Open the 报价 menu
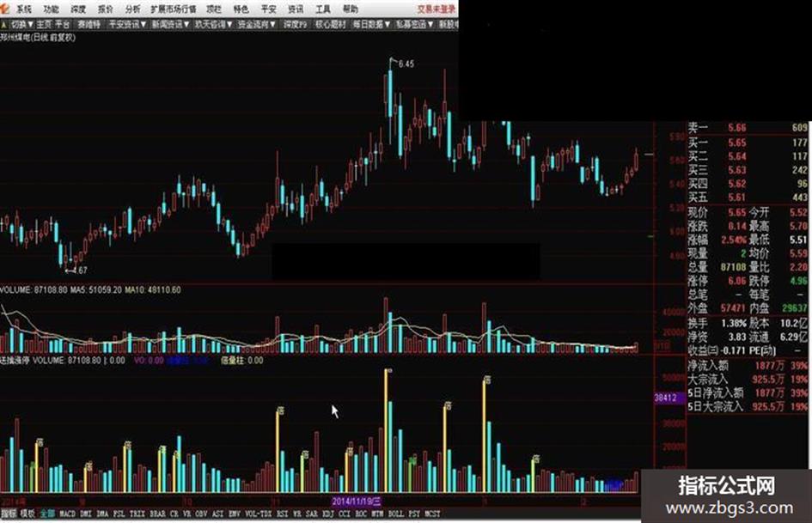 105,9
